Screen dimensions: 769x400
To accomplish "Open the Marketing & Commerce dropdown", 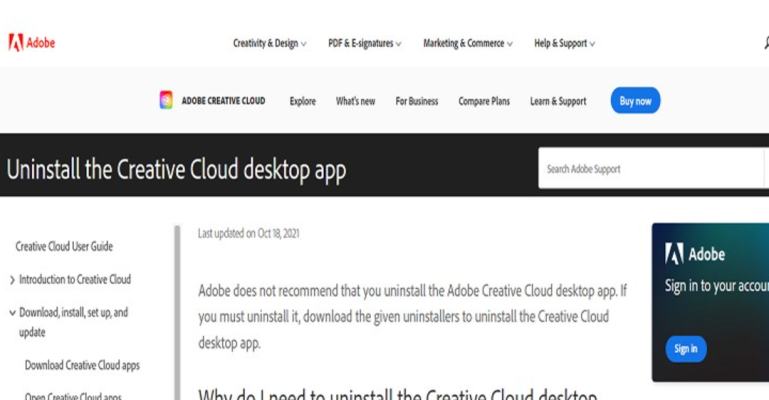I will pyautogui.click(x=467, y=44).
